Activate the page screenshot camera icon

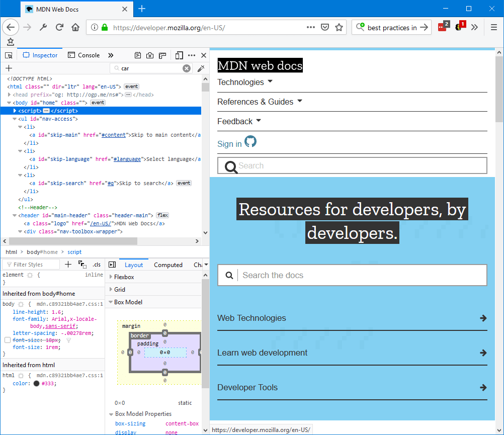coord(149,55)
